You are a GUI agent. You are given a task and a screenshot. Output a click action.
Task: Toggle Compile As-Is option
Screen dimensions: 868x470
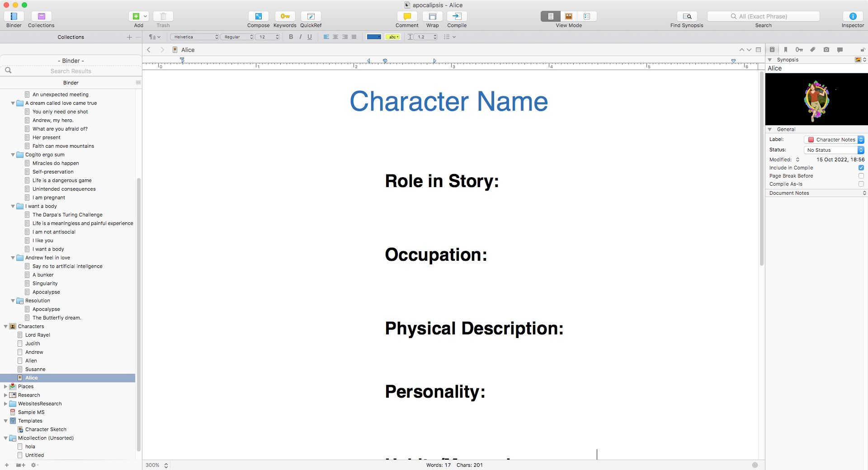point(861,184)
